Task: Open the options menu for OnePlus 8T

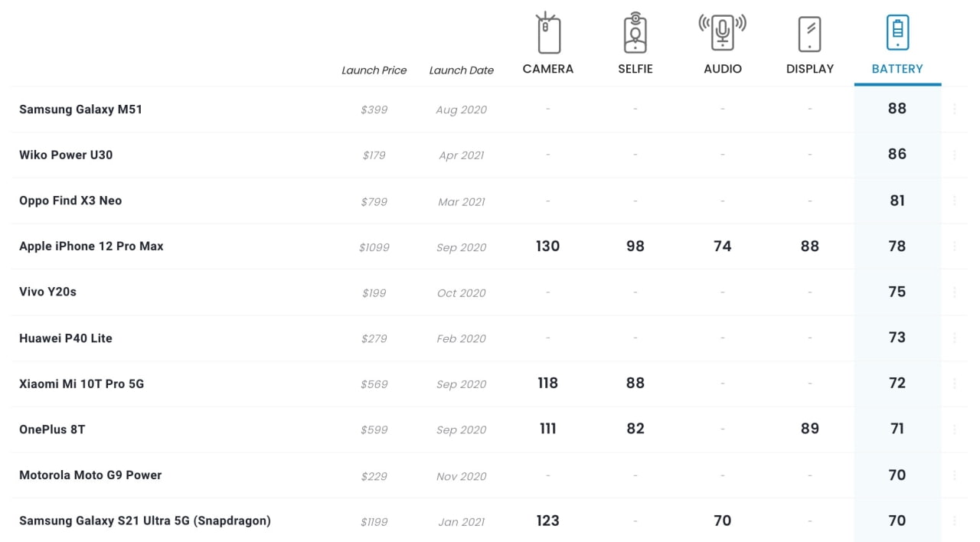Action: 954,429
